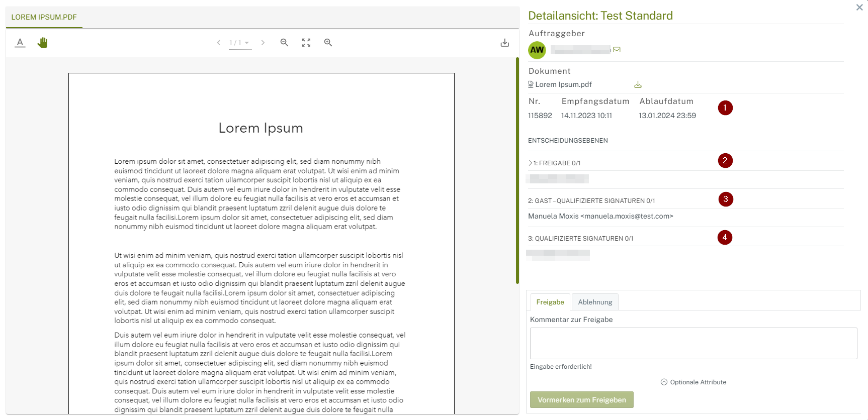Zoom out of the PDF document

coord(284,43)
